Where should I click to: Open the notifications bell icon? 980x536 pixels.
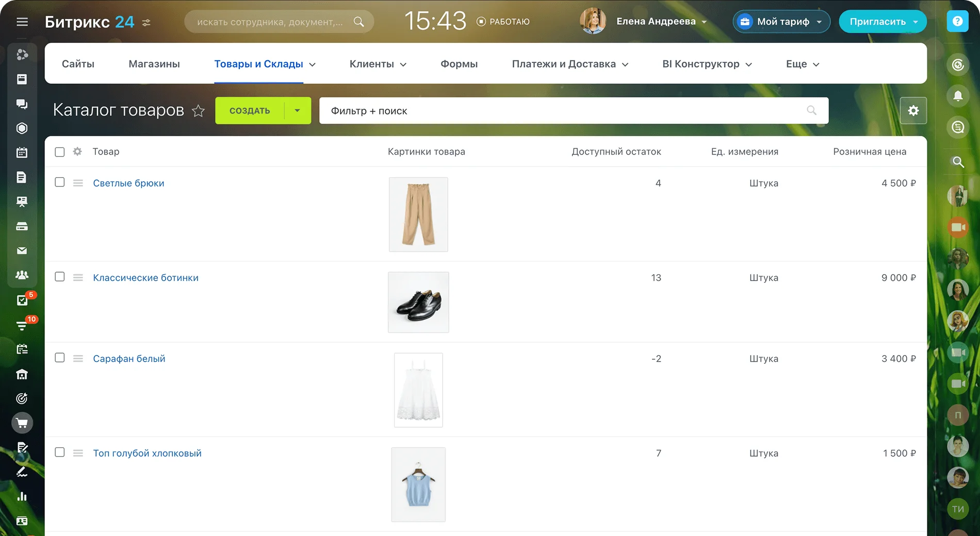click(958, 96)
